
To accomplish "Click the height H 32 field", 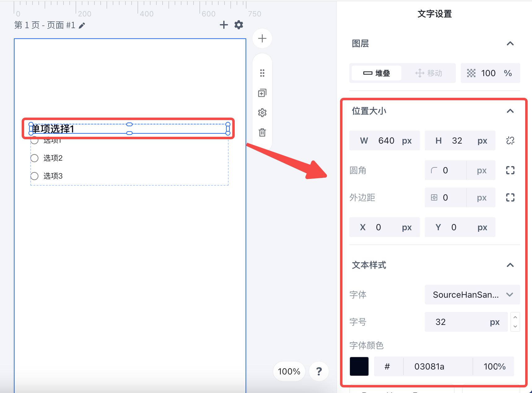I will (x=460, y=140).
